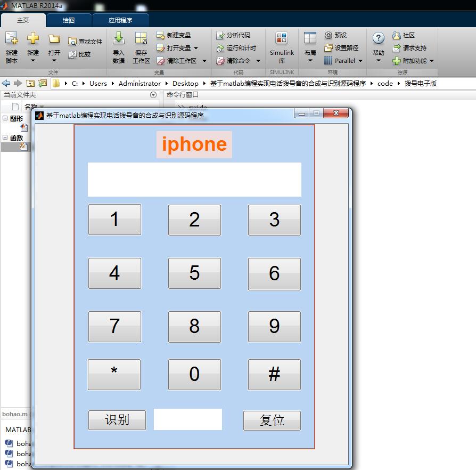Click Run and Time (运行和计时) icon

(x=220, y=48)
